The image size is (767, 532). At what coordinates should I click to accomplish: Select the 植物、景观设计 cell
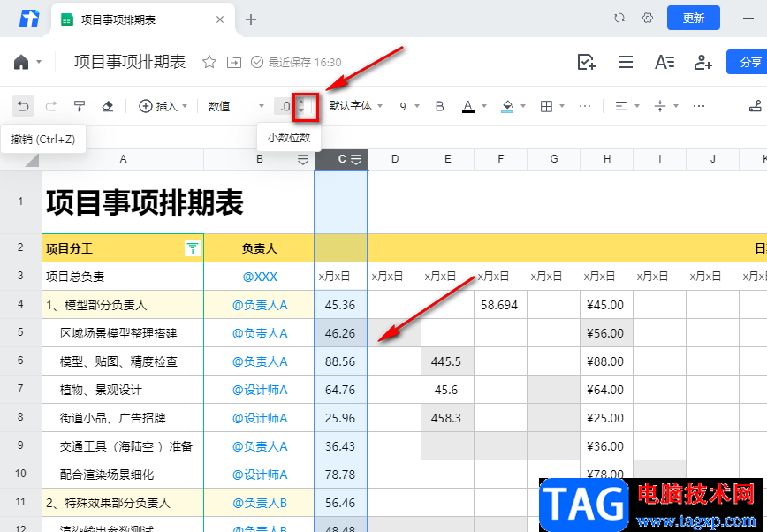pyautogui.click(x=123, y=390)
